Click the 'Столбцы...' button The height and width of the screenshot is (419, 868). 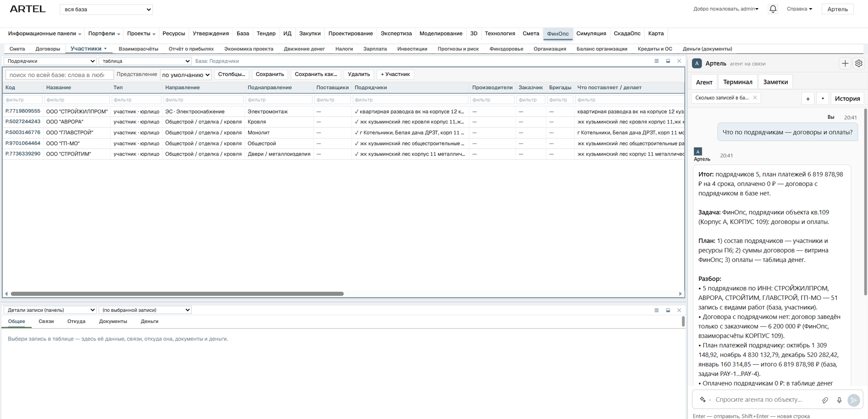tap(232, 74)
